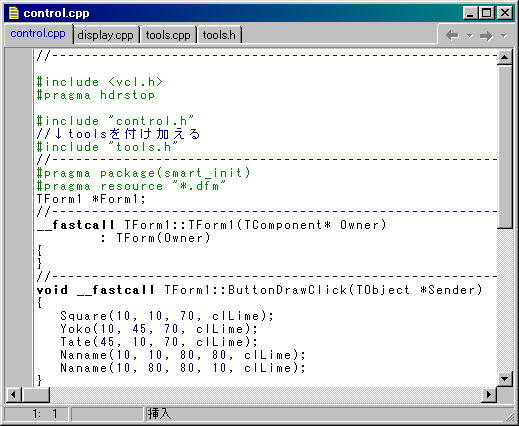Click the control.cpp document icon in title bar
The image size is (519, 426).
[x=13, y=13]
